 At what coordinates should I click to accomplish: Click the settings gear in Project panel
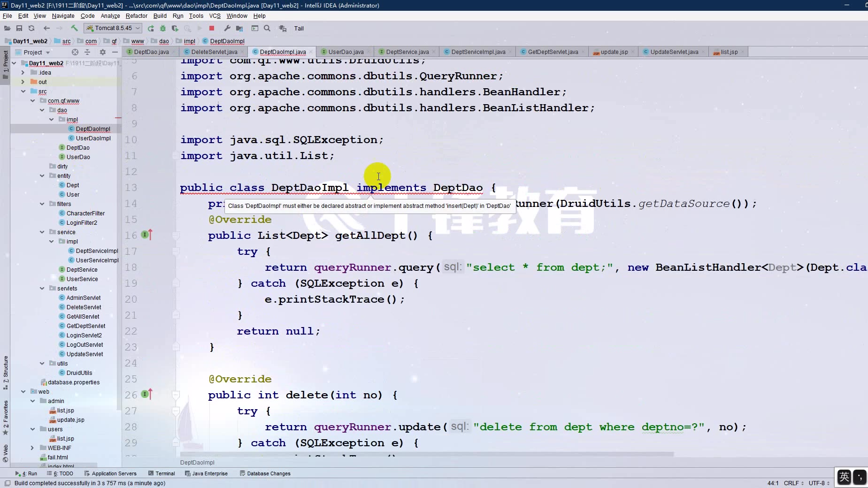pyautogui.click(x=103, y=52)
